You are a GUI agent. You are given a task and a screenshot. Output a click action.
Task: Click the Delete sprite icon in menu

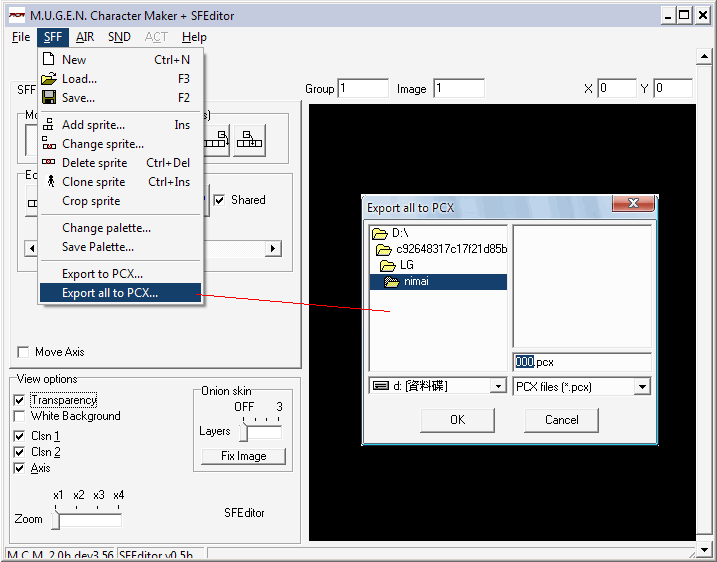coord(48,162)
